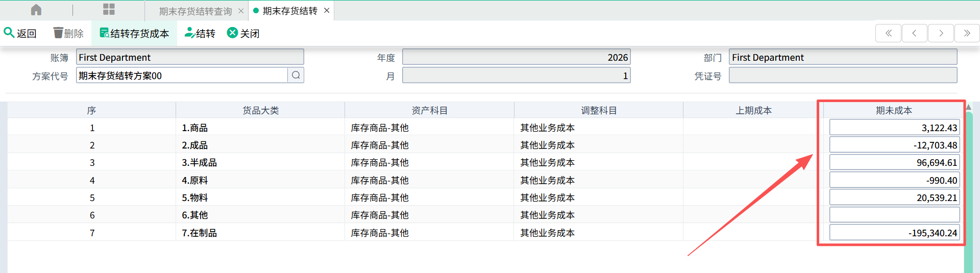
Task: Click the 删除 trash icon
Action: [59, 33]
